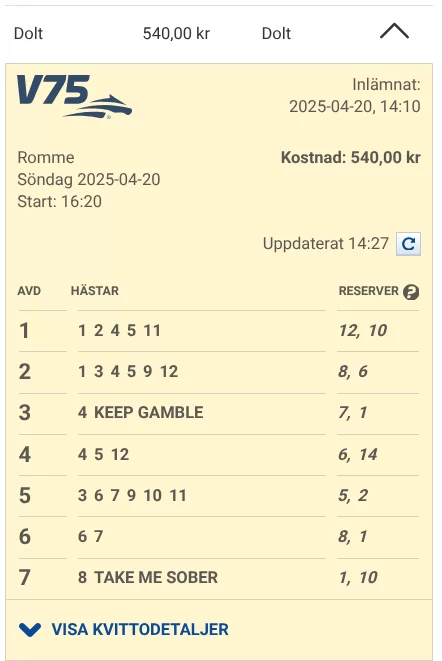Screen dimensions: 442x661
Task: Expand Visa Kvittodetaljer chevron arrow
Action: [30, 630]
